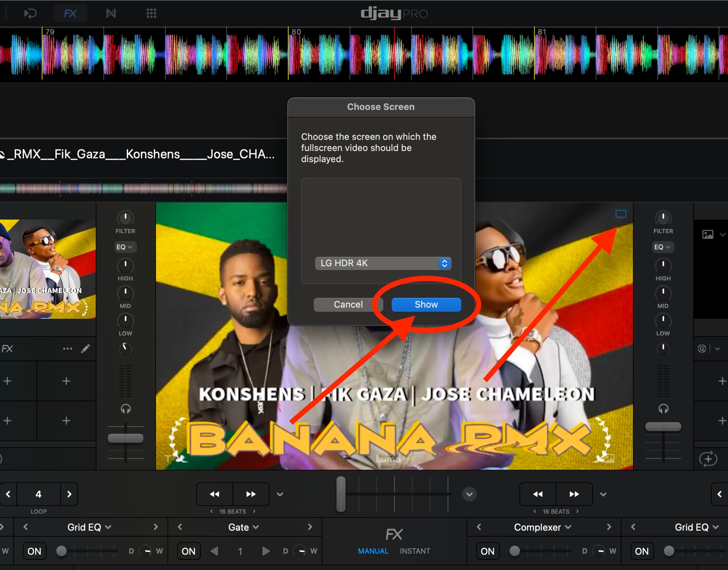
Task: Toggle Gate effect ON button
Action: pyautogui.click(x=188, y=551)
